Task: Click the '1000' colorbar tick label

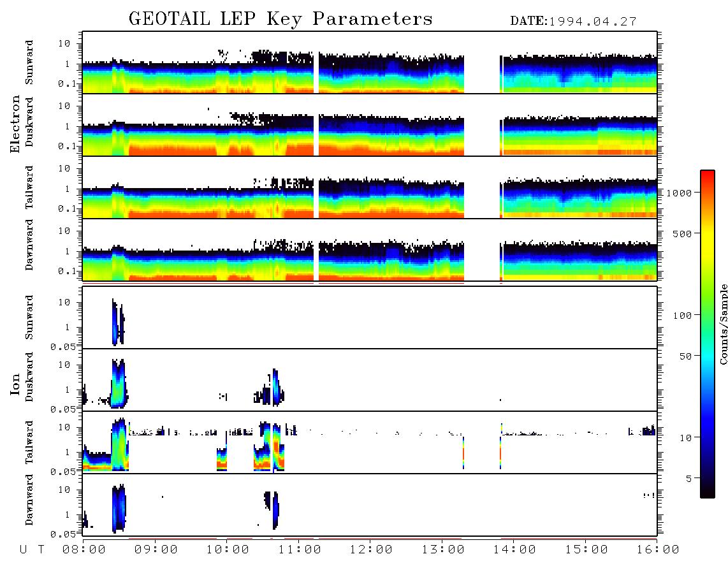Action: [679, 193]
